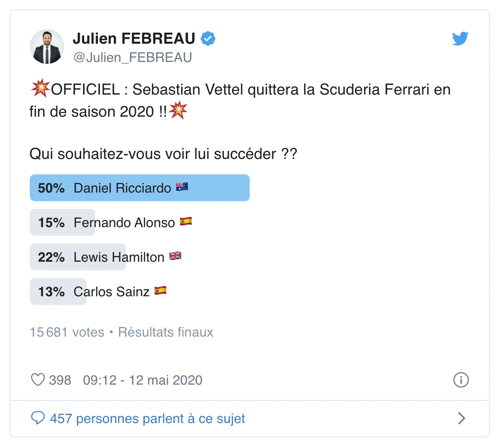Click the British flag next to Hamilton
Viewport: 501px width, 448px height.
175,256
